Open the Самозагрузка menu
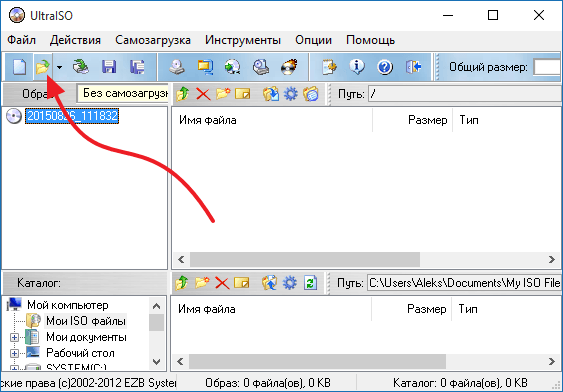Image resolution: width=563 pixels, height=392 pixels. (153, 40)
